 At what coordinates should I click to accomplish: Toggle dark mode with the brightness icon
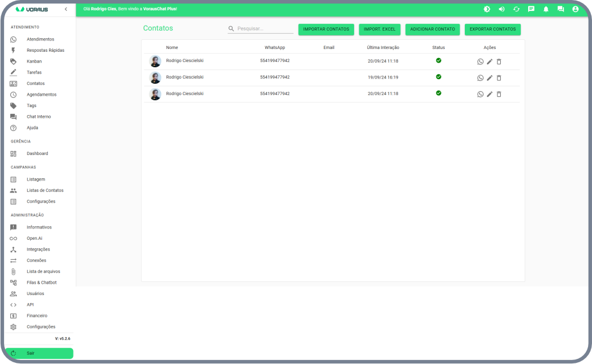pos(486,9)
